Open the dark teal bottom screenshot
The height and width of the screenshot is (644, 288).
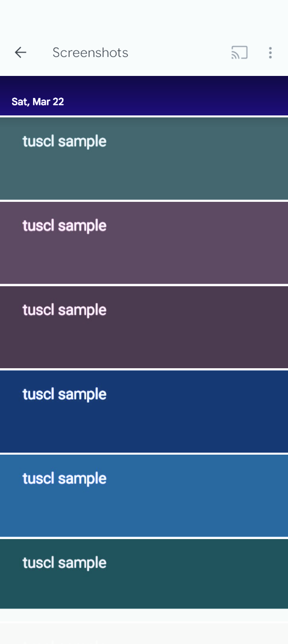(x=144, y=574)
